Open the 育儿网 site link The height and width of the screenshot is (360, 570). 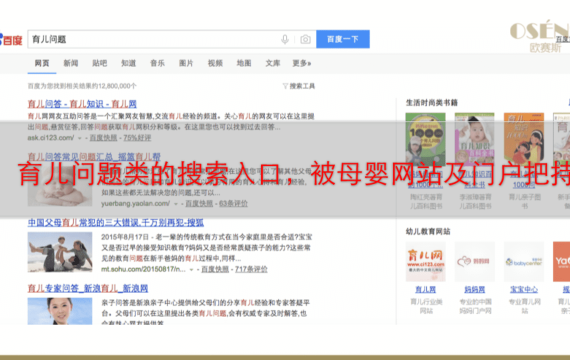[425, 290]
